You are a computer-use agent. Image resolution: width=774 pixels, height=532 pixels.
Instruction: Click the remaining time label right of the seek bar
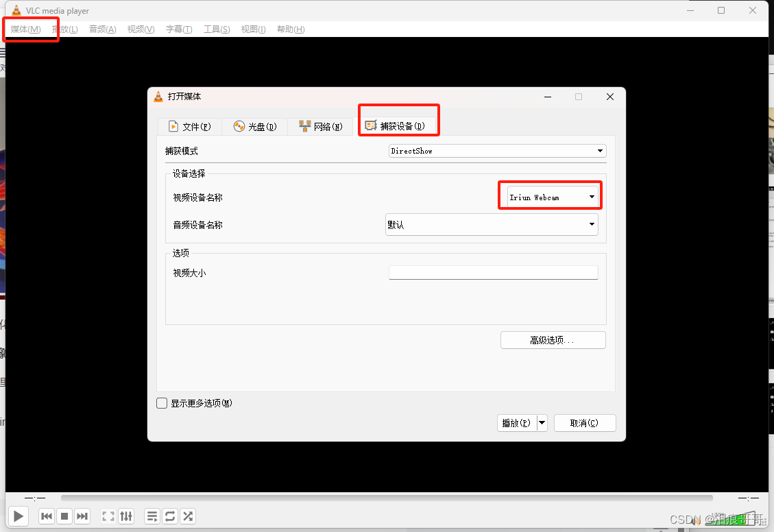point(749,498)
